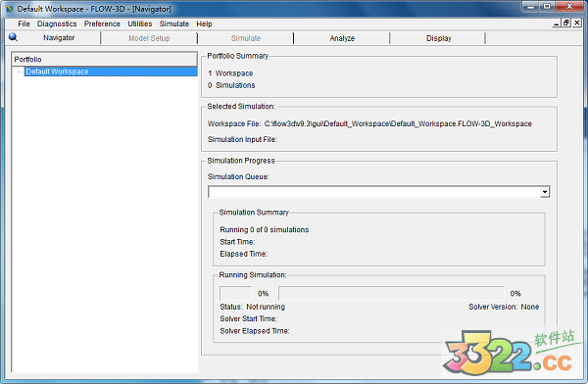Open the Simulation Queue dropdown arrow
The height and width of the screenshot is (384, 588).
pyautogui.click(x=545, y=192)
